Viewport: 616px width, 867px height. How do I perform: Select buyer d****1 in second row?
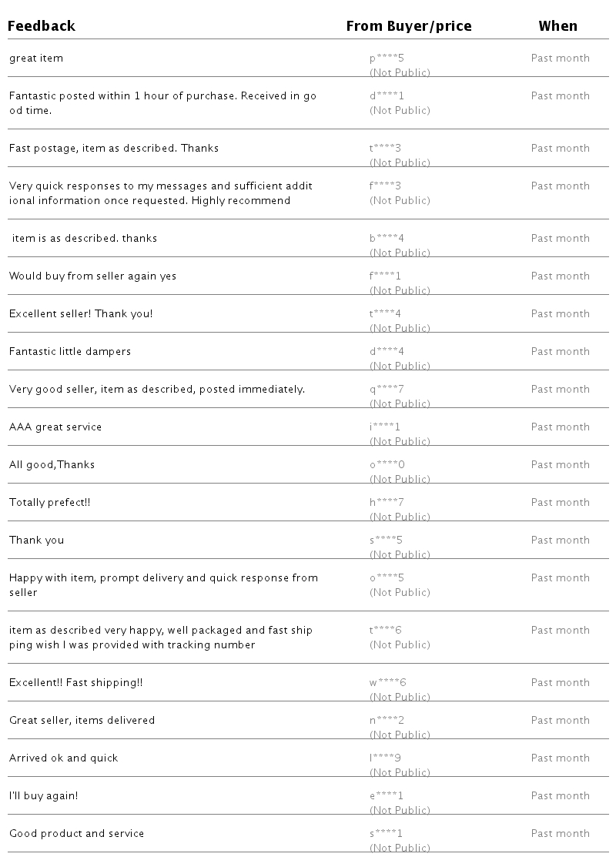click(x=387, y=96)
